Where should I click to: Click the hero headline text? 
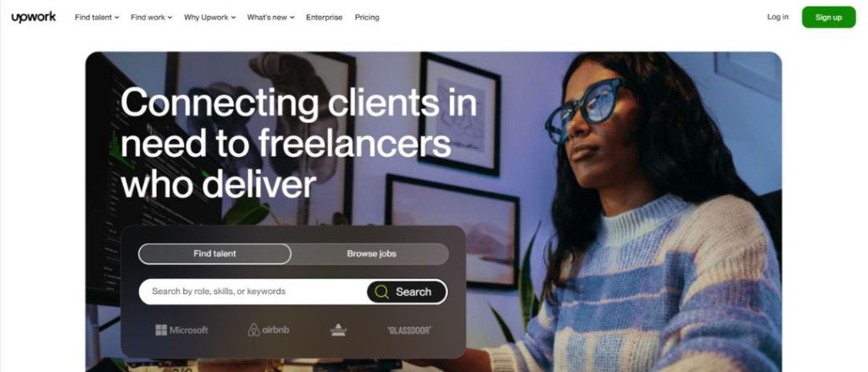point(298,143)
